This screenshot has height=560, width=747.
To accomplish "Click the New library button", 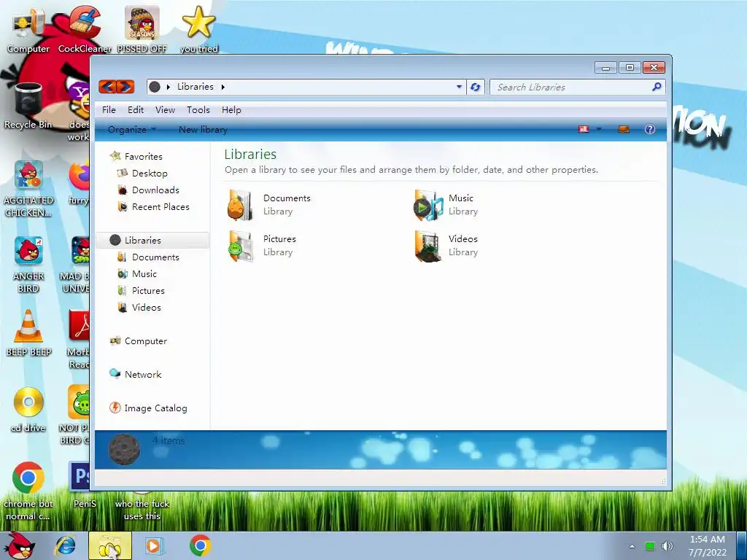I will pos(203,130).
